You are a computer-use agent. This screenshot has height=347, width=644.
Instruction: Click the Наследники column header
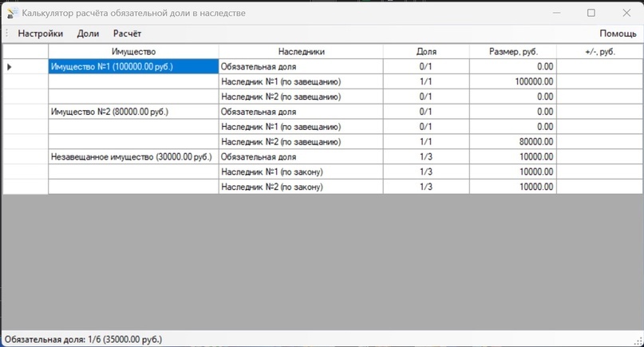(301, 52)
